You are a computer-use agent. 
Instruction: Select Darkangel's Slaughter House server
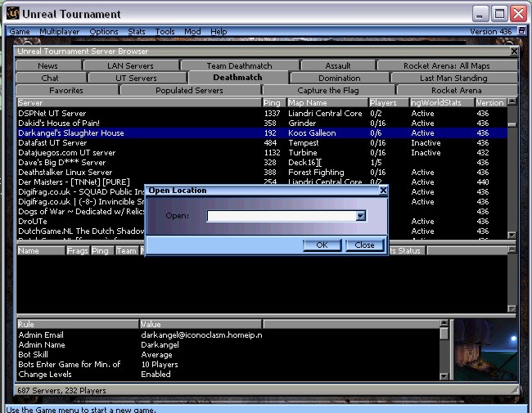[262, 133]
